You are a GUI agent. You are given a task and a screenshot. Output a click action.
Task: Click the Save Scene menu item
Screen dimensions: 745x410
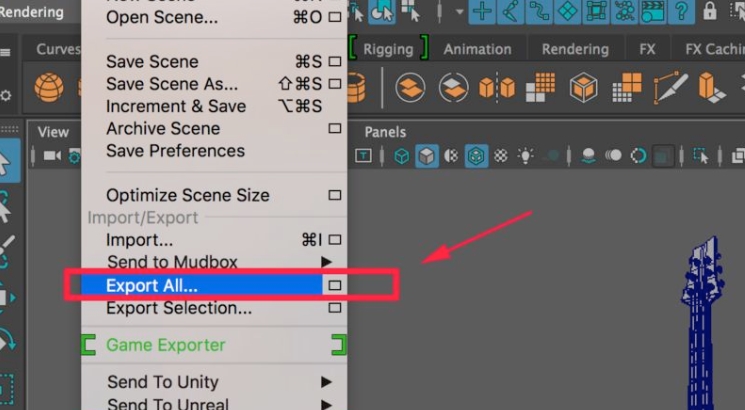152,61
